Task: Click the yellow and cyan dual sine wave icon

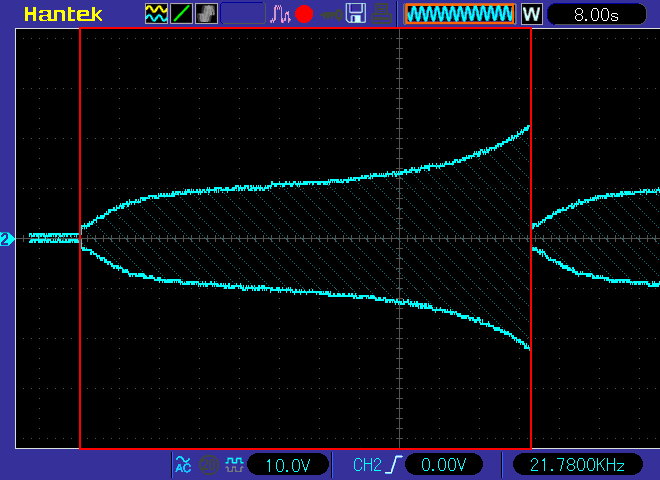Action: pos(156,14)
